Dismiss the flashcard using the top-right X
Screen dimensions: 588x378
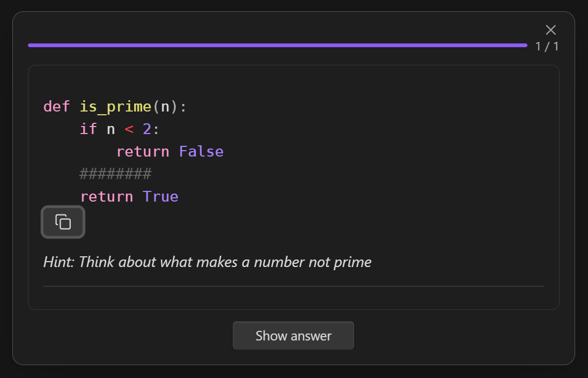pos(551,30)
